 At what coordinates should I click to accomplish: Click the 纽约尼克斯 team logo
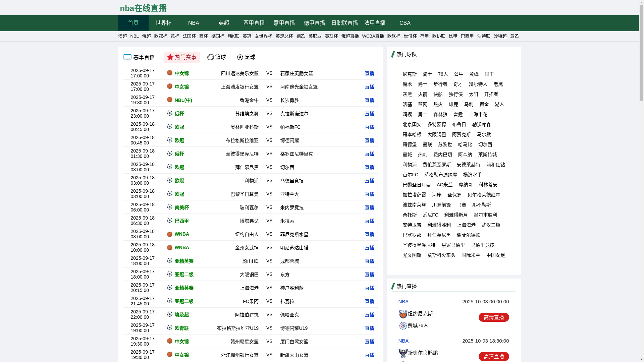(x=403, y=314)
